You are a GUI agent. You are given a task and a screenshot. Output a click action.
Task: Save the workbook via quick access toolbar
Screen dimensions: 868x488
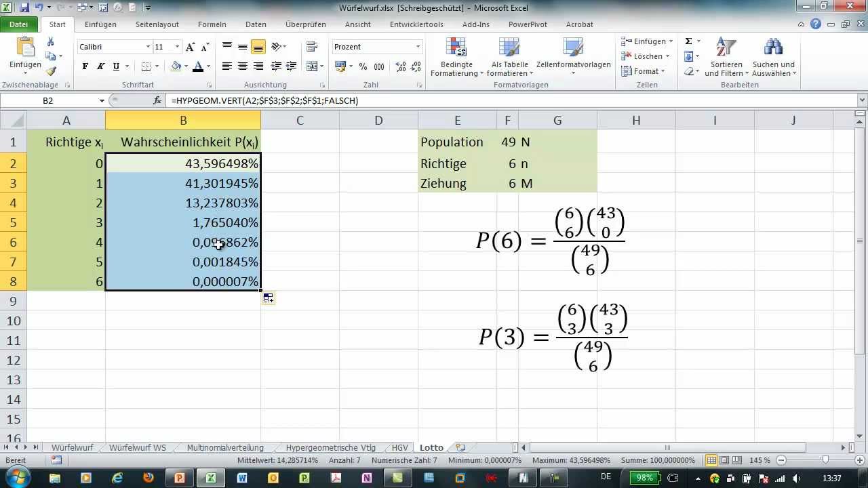click(25, 8)
